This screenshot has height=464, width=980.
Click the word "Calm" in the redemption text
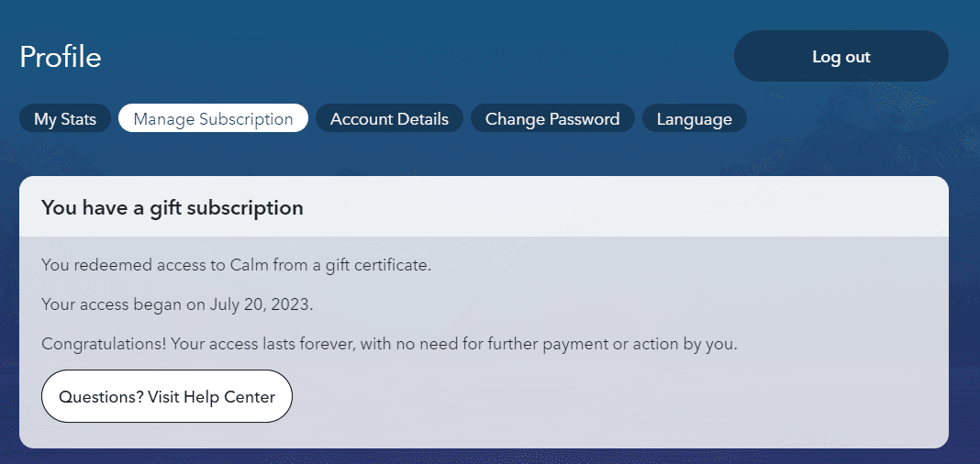click(x=250, y=265)
